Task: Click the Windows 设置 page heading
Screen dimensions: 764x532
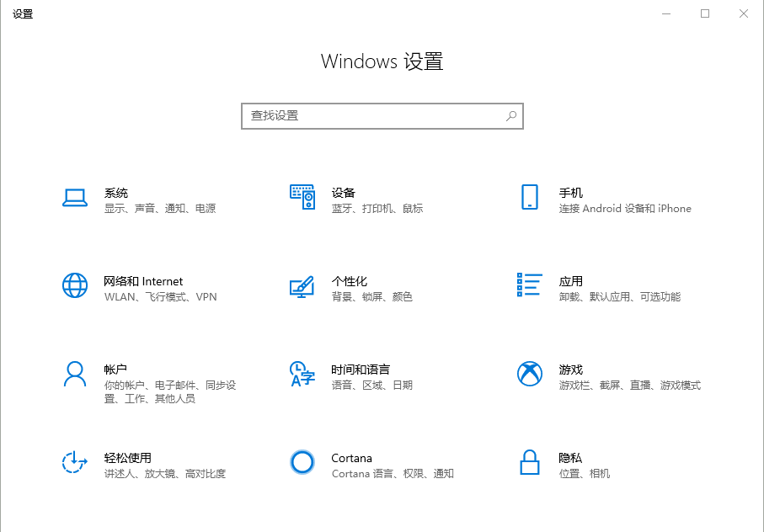Action: (x=382, y=61)
